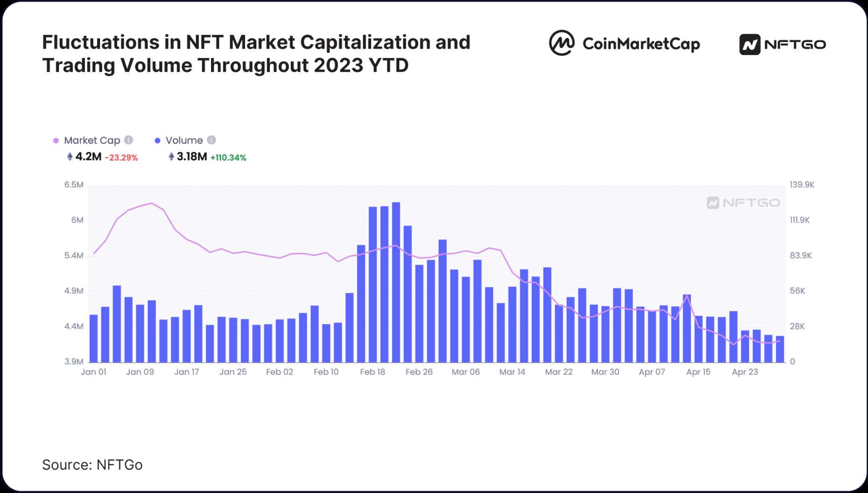Click the NFTGo logo icon in header
Viewport: 868px width, 493px height.
(x=749, y=45)
